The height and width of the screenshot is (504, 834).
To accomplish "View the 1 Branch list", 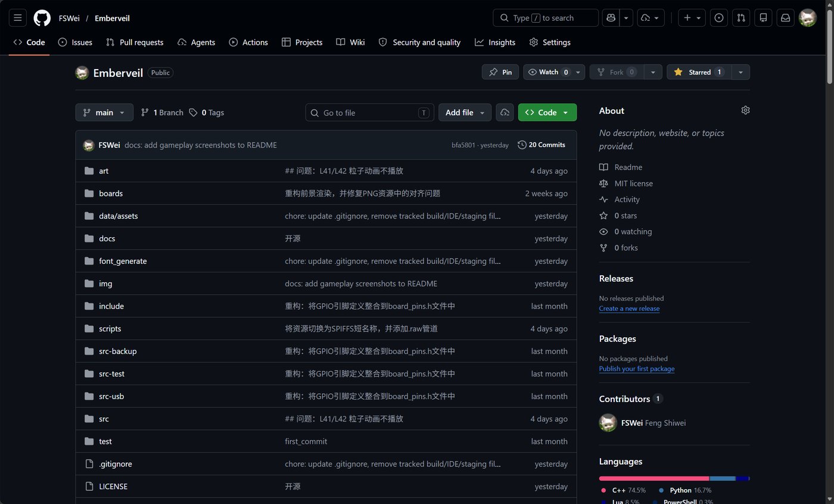I will pos(162,113).
